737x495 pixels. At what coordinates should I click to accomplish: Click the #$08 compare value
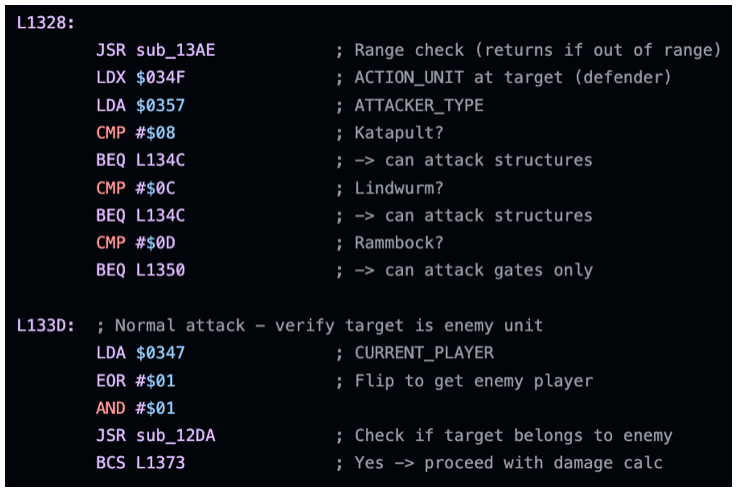pyautogui.click(x=155, y=132)
